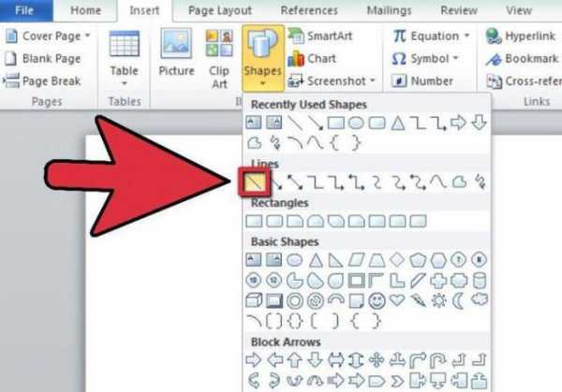Image resolution: width=562 pixels, height=392 pixels.
Task: Choose the smiley face basic shape
Action: point(377,300)
